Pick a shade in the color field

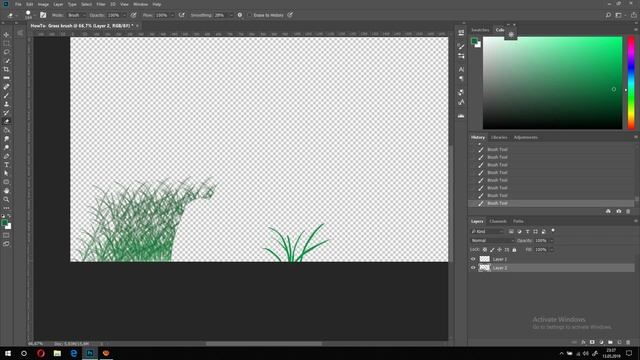(x=553, y=83)
